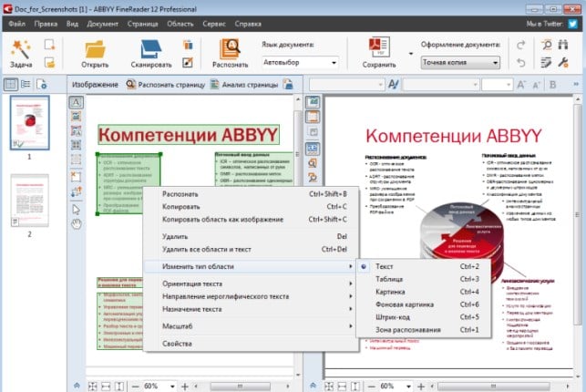Click the font size field in text toolbar
The image size is (586, 392).
(x=497, y=85)
